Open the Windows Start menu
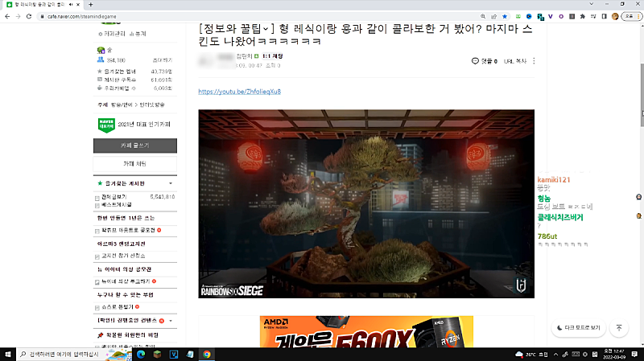Image resolution: width=644 pixels, height=361 pixels. 8,355
